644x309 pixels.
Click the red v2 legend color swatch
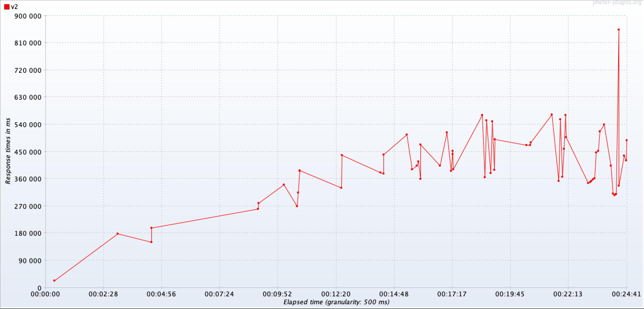point(7,7)
